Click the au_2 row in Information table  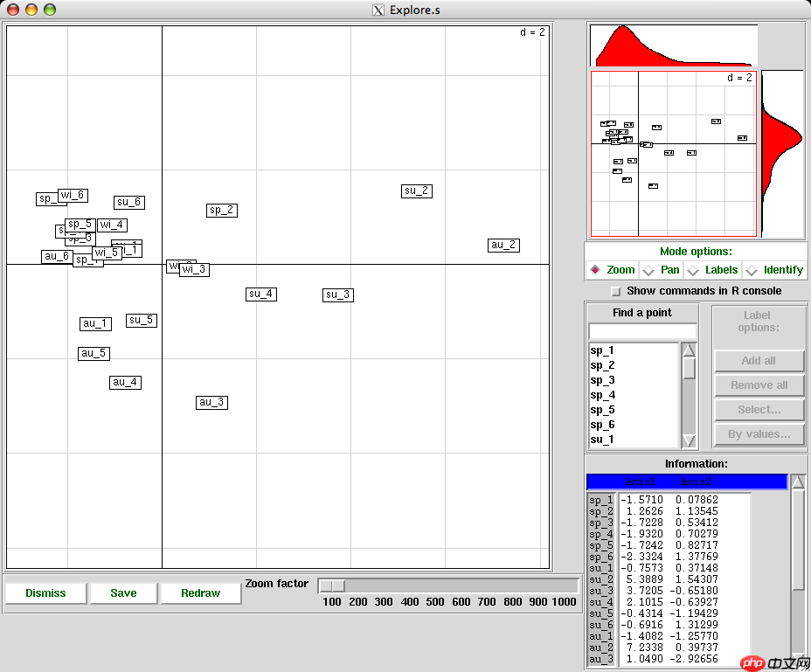coord(669,648)
